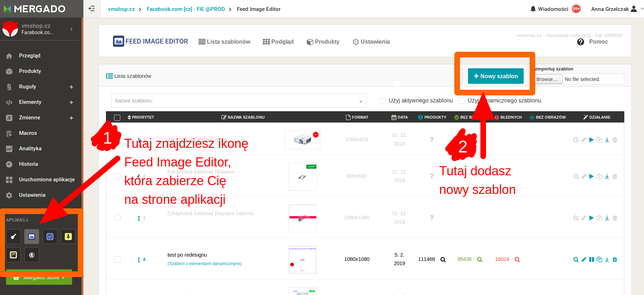Open the blue checkmark app icon in the Aplikacj panel
The image size is (644, 295).
coord(50,237)
